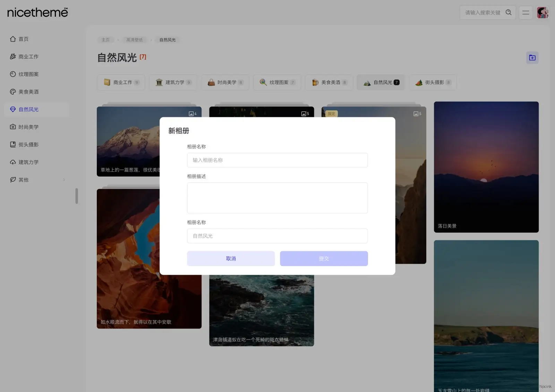Viewport: 555px width, 392px height.
Task: Click the tent icon on 街头摄影 tab
Action: coord(419,82)
